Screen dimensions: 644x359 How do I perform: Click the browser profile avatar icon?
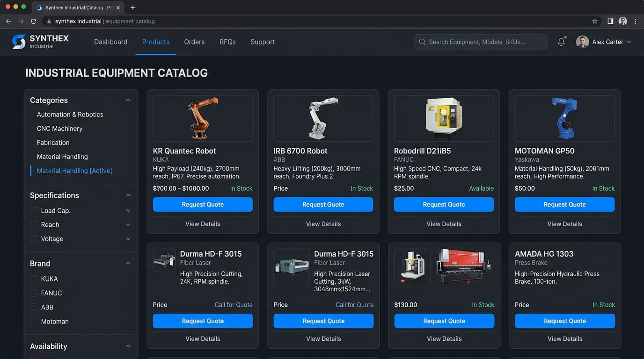point(622,21)
